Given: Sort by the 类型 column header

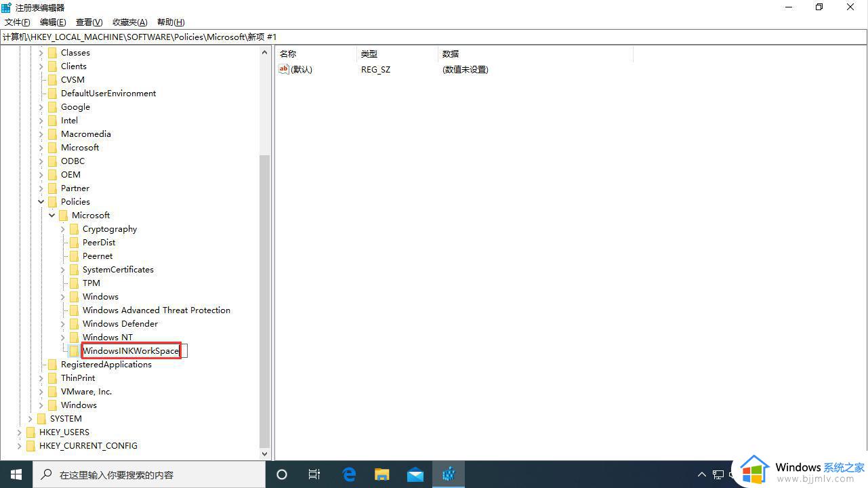Looking at the screenshot, I should click(x=398, y=54).
